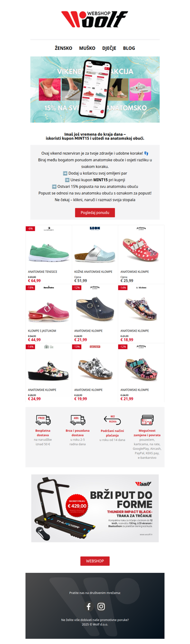Click the 48h fast delivery truck icon

coord(77,420)
